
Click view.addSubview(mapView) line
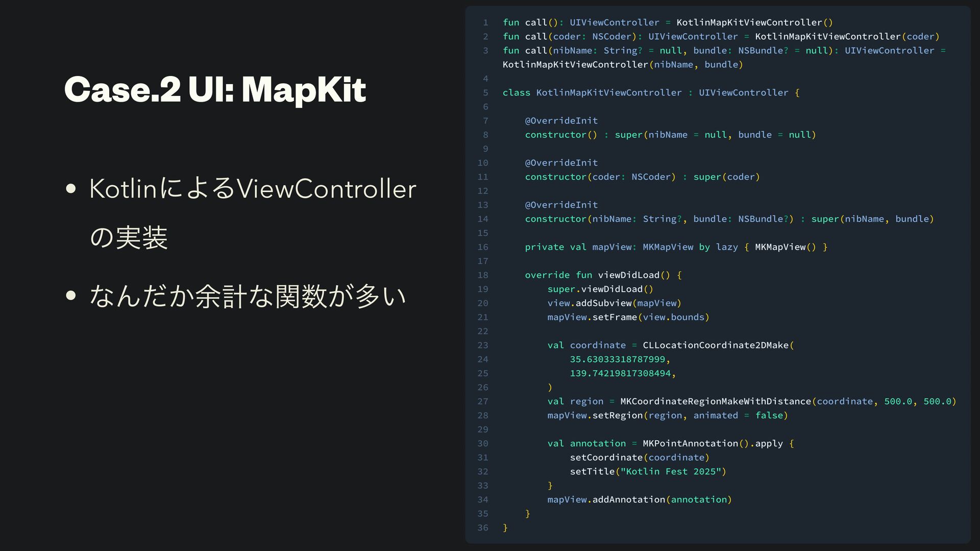click(614, 303)
